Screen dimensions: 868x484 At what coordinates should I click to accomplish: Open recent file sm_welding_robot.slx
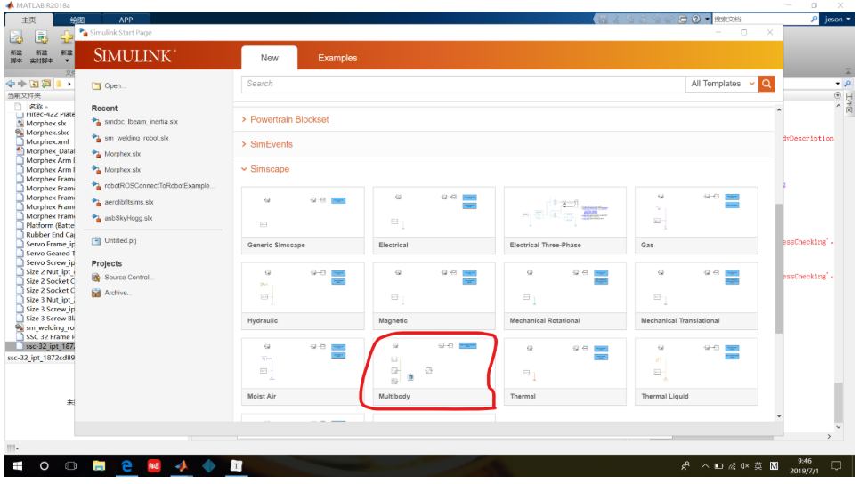131,138
